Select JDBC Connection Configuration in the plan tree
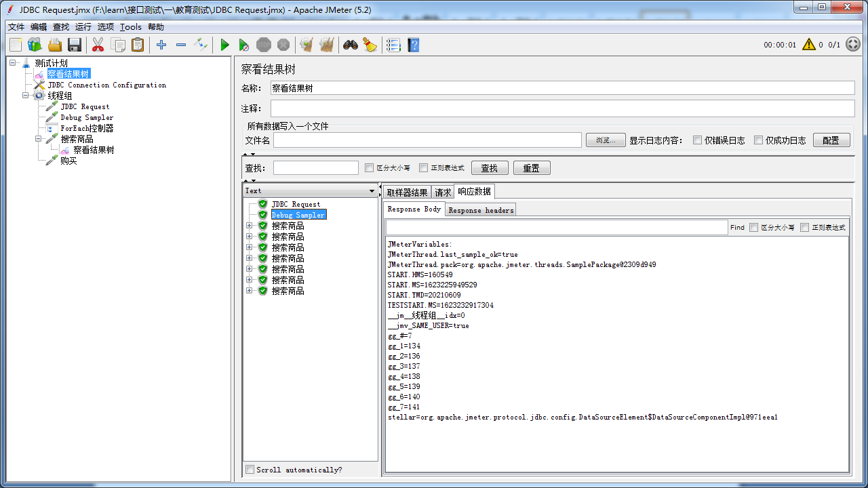Screen dimensions: 868x488 [106, 85]
